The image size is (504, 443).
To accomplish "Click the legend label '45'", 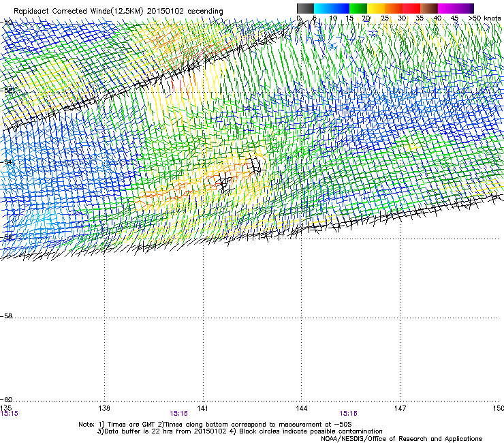I will 454,18.
